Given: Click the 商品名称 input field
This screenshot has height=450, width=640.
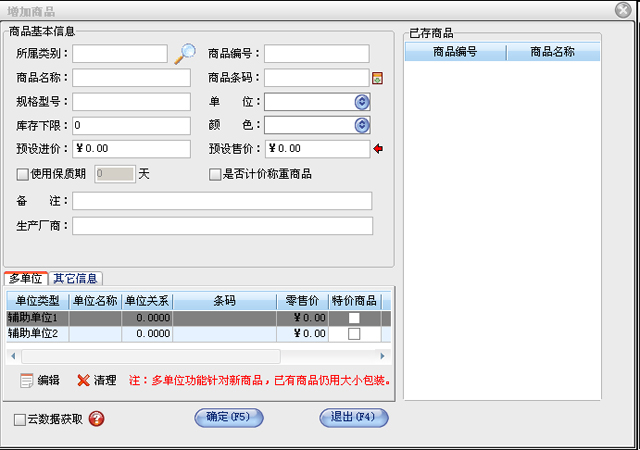Looking at the screenshot, I should [131, 78].
